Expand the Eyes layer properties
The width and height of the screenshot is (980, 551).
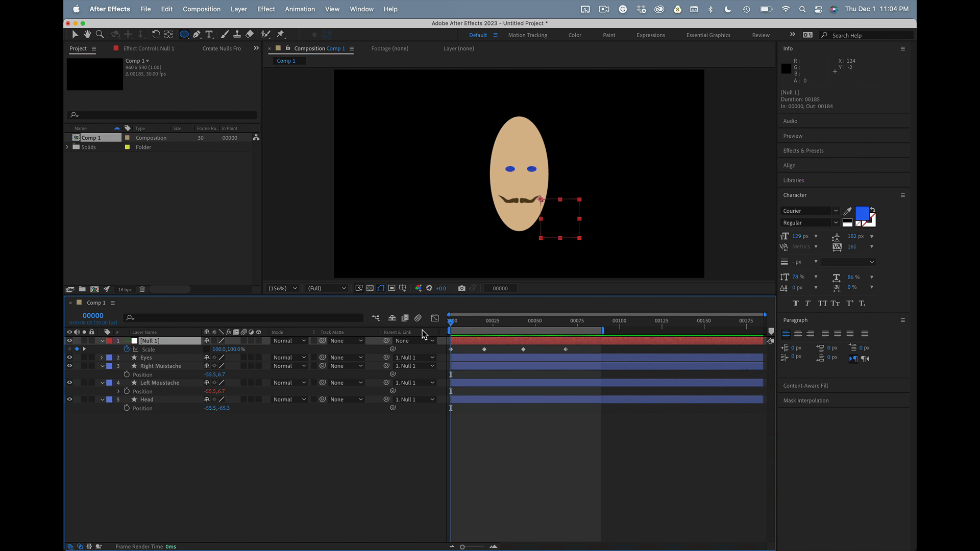[x=102, y=358]
